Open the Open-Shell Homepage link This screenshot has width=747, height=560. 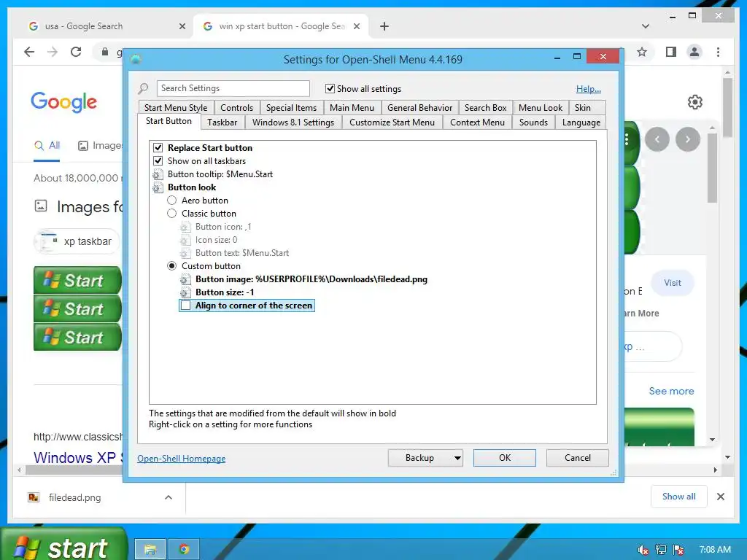[x=182, y=459]
